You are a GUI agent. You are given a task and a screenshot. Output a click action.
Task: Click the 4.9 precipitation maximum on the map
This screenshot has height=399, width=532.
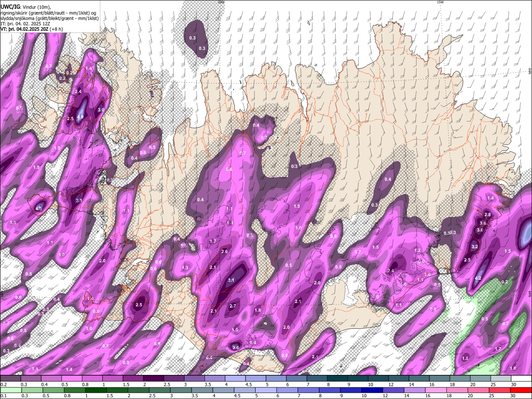click(81, 117)
